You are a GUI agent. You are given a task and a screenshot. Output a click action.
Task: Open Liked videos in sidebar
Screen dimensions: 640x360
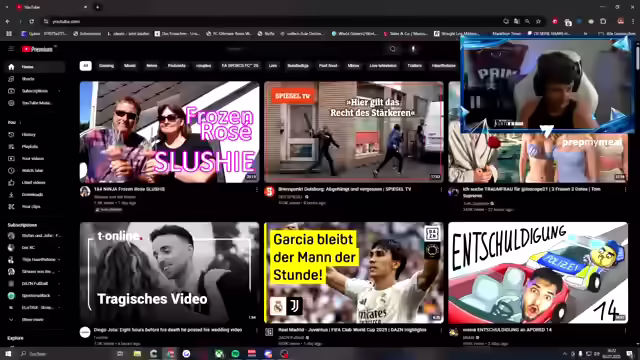(x=33, y=182)
